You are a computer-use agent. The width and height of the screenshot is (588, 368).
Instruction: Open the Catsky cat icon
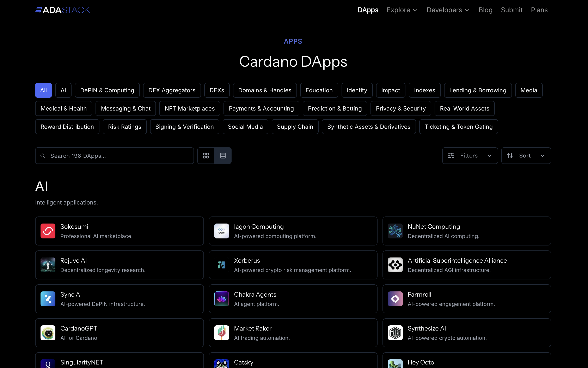[x=221, y=364]
